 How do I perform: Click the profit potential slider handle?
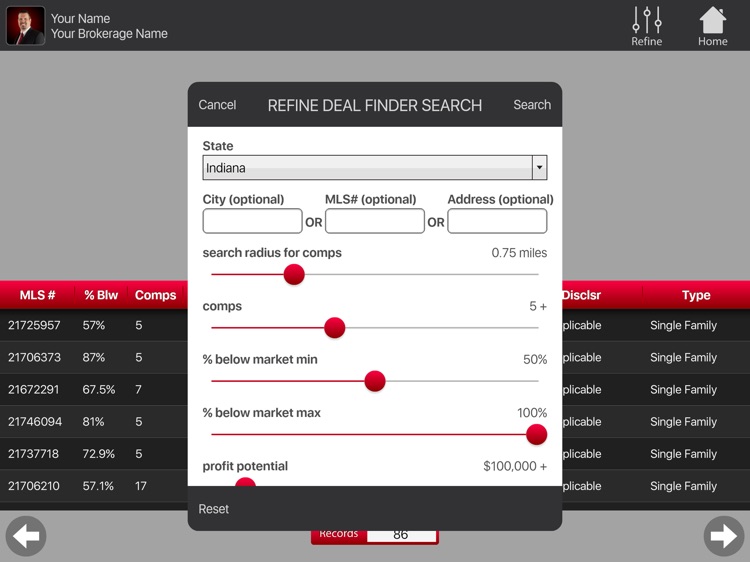tap(245, 483)
